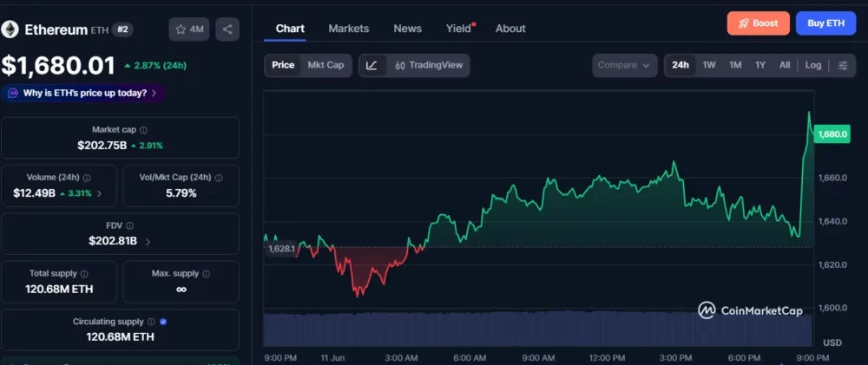Click the infinity Max. supply value
This screenshot has width=868, height=365.
(x=181, y=289)
